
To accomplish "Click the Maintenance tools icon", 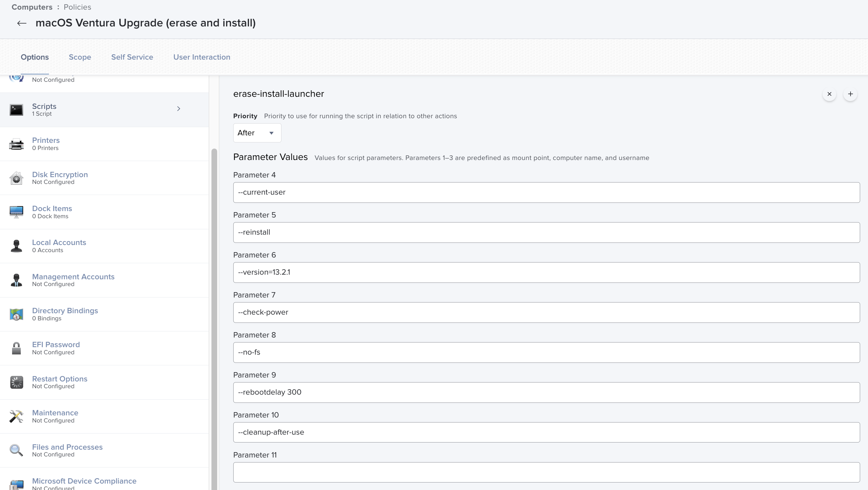I will pyautogui.click(x=16, y=416).
